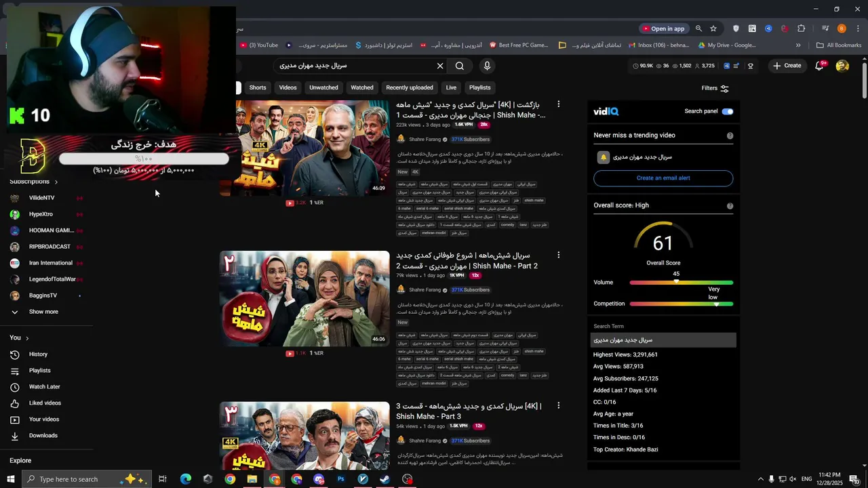Image resolution: width=868 pixels, height=488 pixels.
Task: Open the vidIQ list icon in header
Action: [737, 66]
